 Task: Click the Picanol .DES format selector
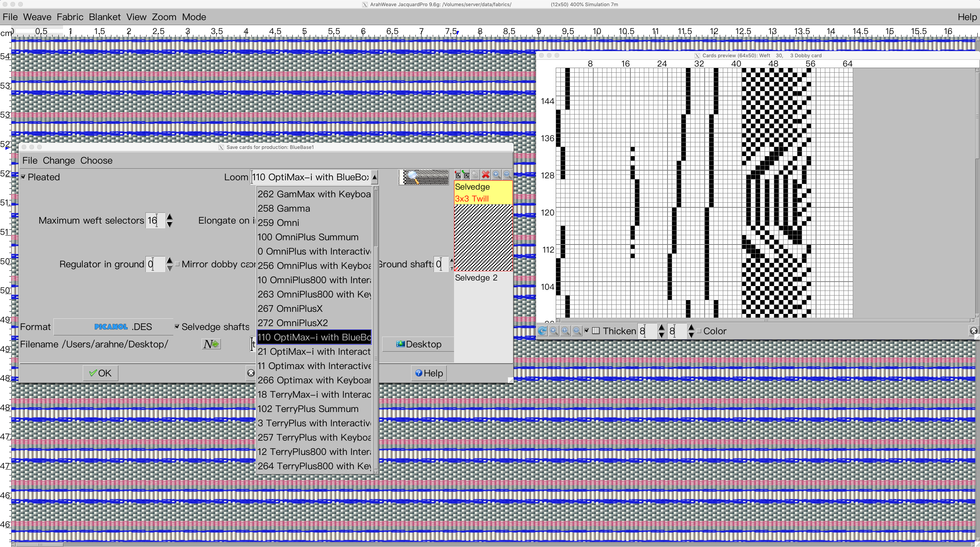114,327
